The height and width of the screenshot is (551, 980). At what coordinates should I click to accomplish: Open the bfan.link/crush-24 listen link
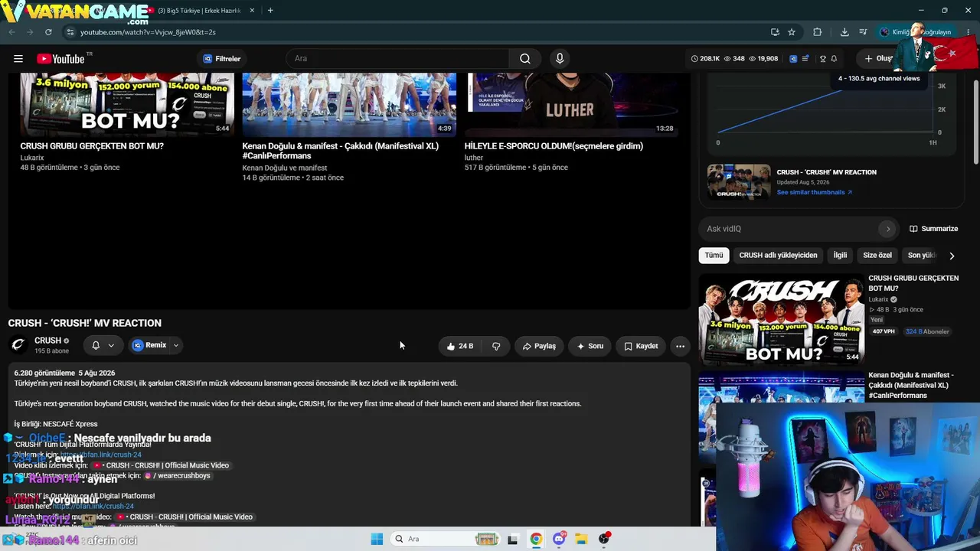pyautogui.click(x=93, y=507)
